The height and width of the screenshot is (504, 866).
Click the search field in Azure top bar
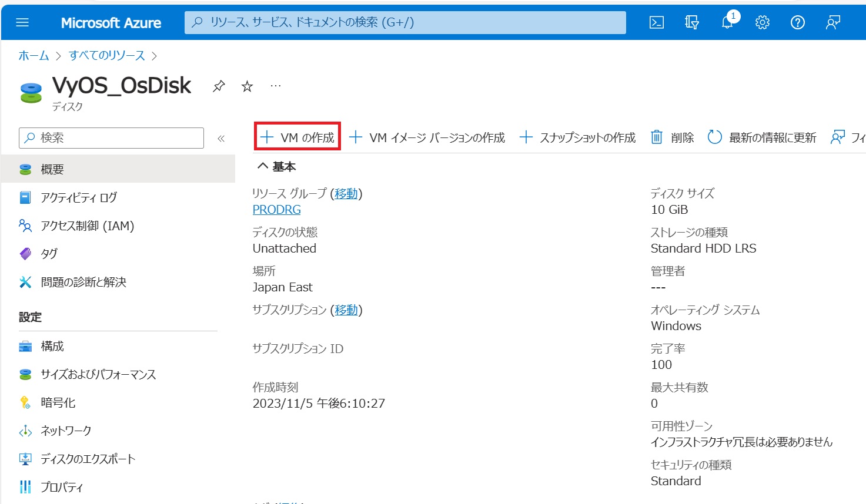tap(405, 22)
